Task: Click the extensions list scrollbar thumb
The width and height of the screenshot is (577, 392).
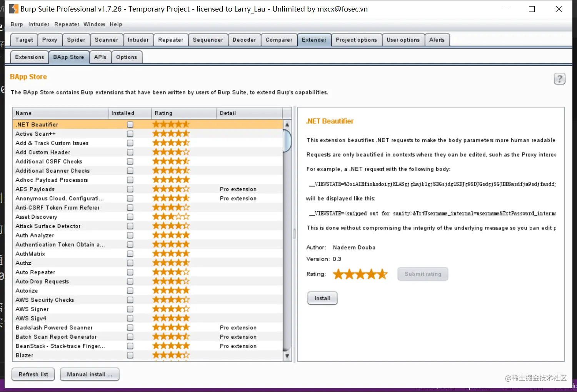Action: [x=287, y=141]
